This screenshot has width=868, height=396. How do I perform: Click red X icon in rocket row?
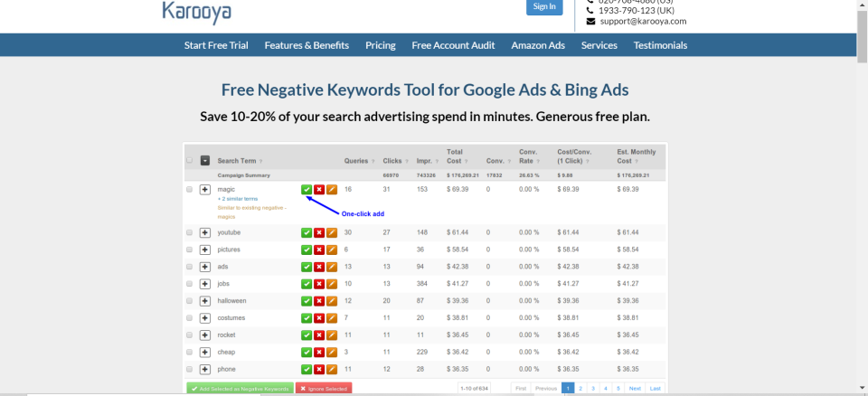click(x=319, y=335)
